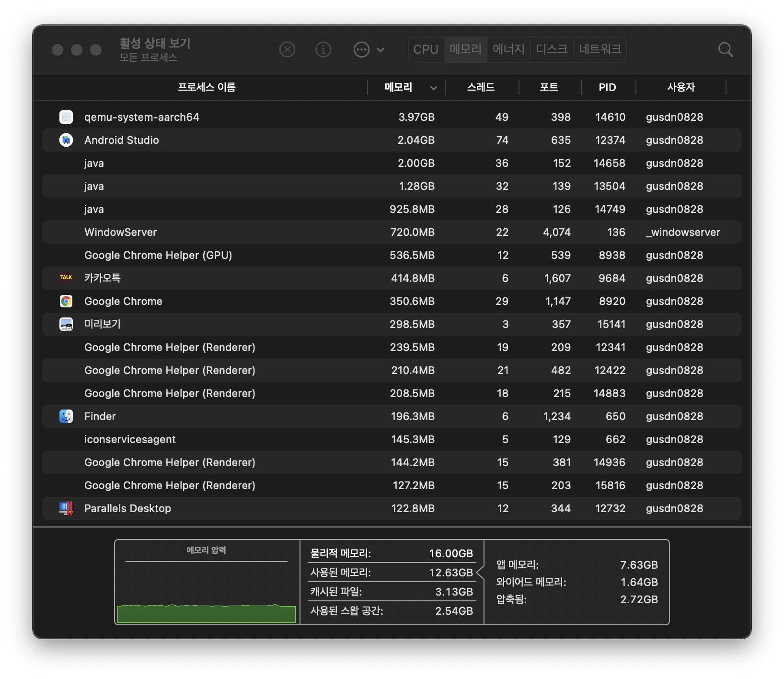Click the 활성 상태 보기 window title
The width and height of the screenshot is (784, 679).
[155, 43]
